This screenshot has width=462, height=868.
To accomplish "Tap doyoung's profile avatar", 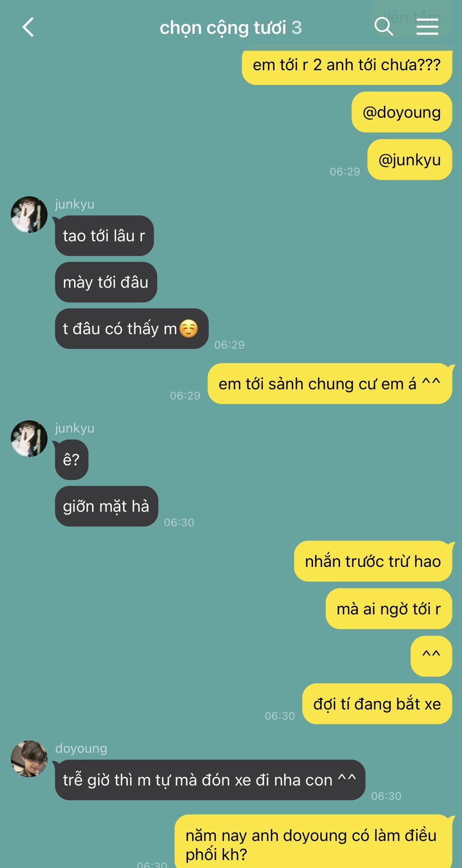I will click(29, 759).
